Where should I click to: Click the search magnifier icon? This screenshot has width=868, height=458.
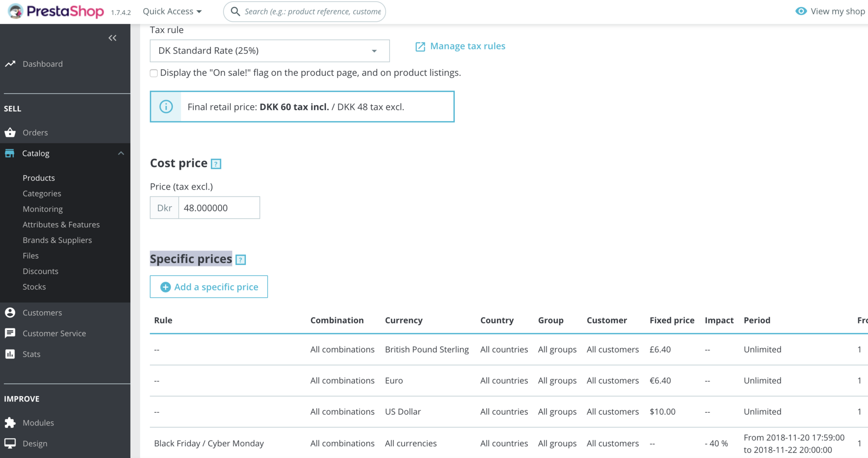pos(235,11)
